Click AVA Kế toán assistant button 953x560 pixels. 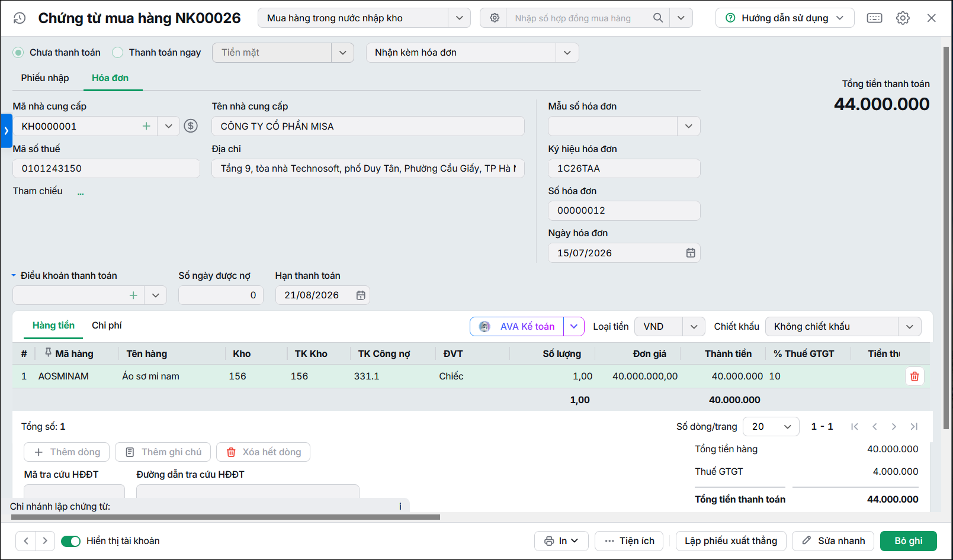point(517,327)
